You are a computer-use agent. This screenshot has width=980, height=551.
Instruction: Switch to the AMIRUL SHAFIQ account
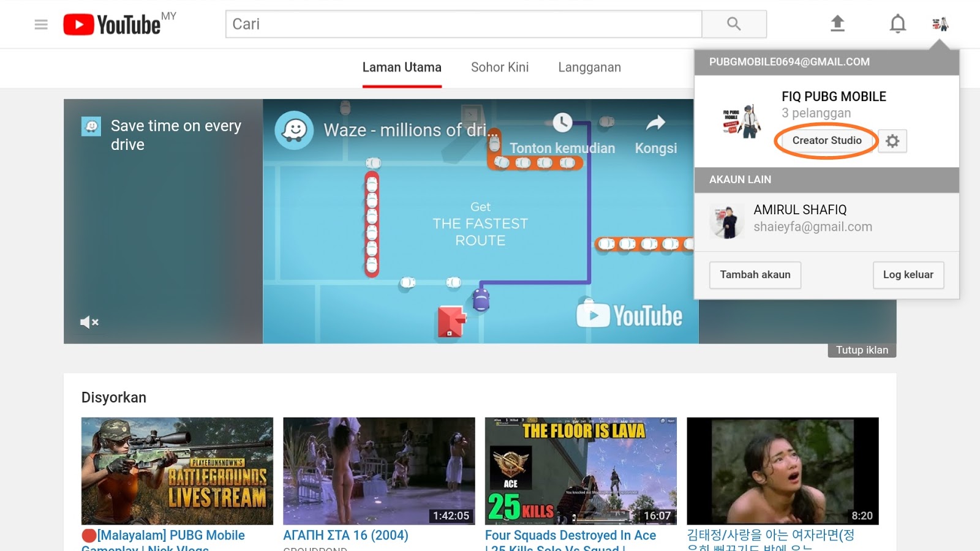point(826,222)
